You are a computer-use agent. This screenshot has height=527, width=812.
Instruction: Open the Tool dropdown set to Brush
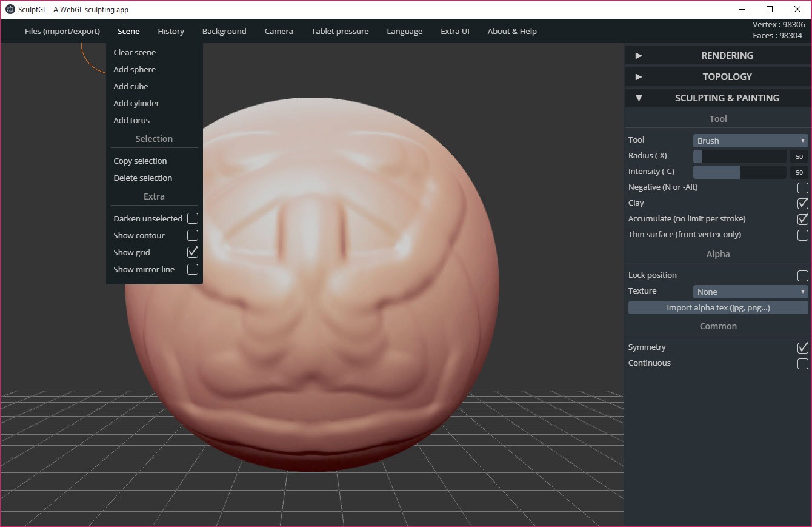(x=750, y=141)
